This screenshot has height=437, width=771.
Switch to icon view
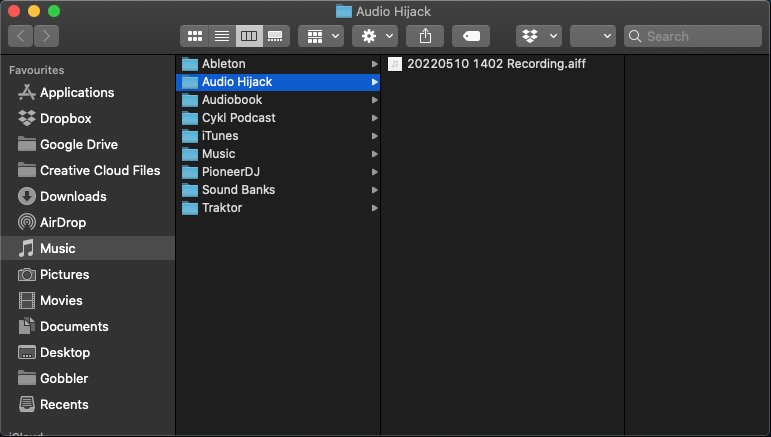coord(195,36)
